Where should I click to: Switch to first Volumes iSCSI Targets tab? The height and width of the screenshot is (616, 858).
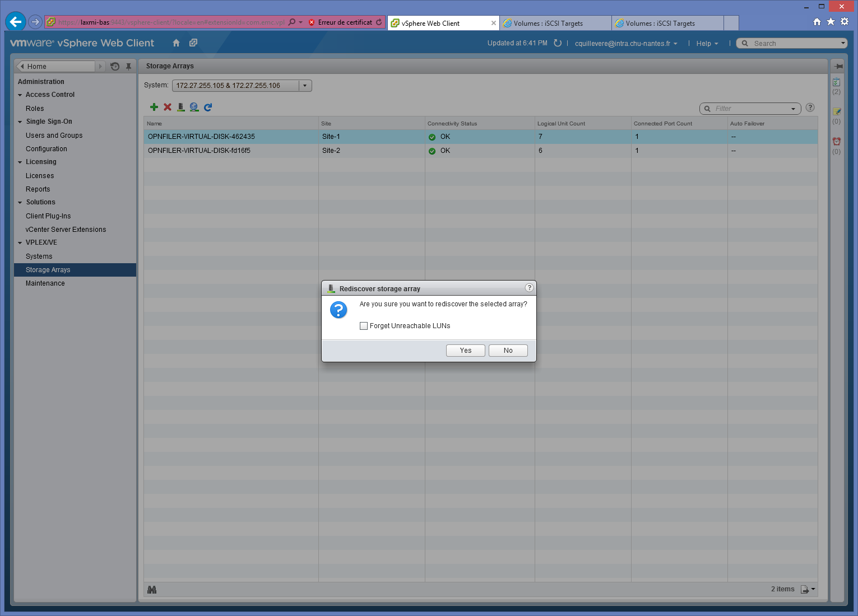point(548,24)
